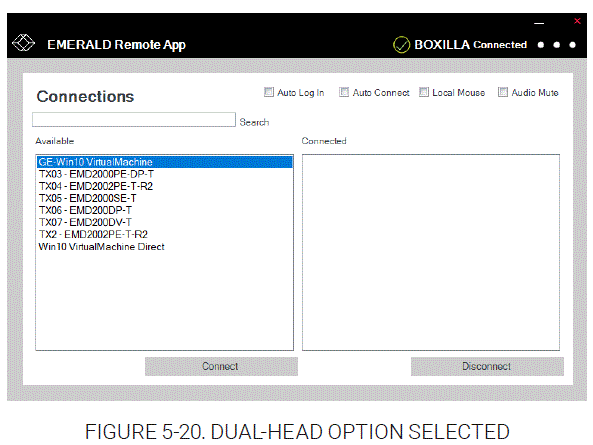
Task: Minimize the Emerald Remote App window
Action: tap(539, 23)
